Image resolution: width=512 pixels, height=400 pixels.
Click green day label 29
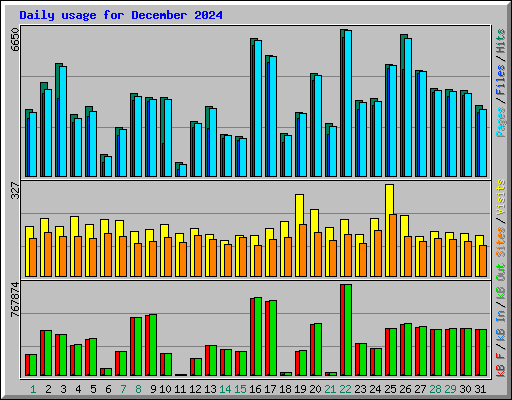[450, 389]
